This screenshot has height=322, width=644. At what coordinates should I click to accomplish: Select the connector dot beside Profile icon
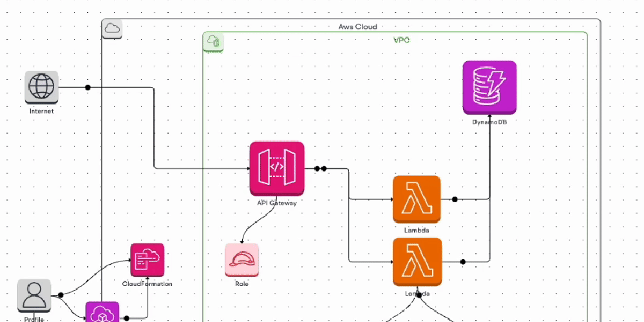point(61,295)
